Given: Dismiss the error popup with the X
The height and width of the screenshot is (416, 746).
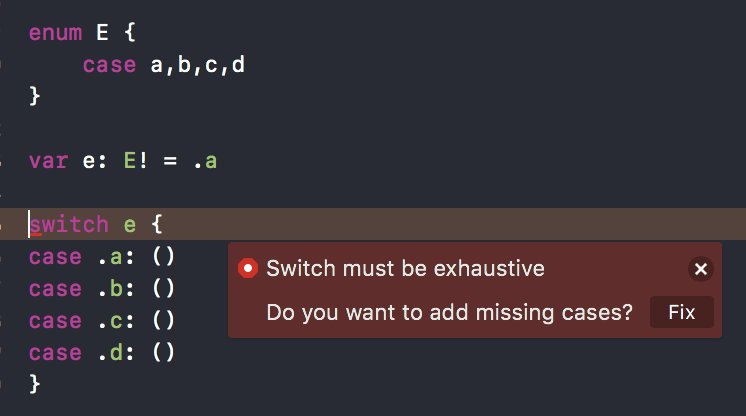Looking at the screenshot, I should click(701, 269).
